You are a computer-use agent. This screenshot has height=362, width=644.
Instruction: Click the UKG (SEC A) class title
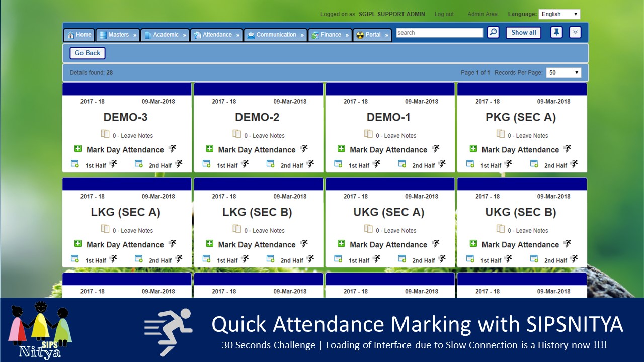pos(389,212)
